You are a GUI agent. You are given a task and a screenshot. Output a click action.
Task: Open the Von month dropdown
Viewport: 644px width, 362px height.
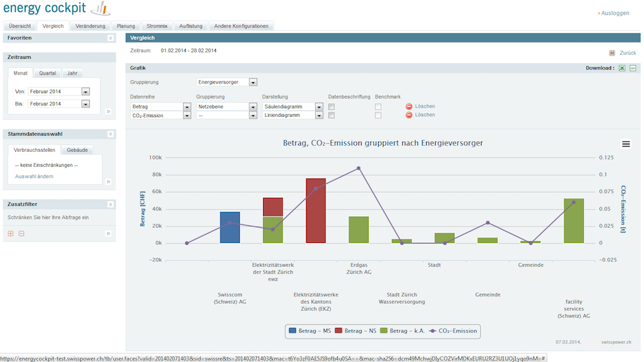[86, 92]
